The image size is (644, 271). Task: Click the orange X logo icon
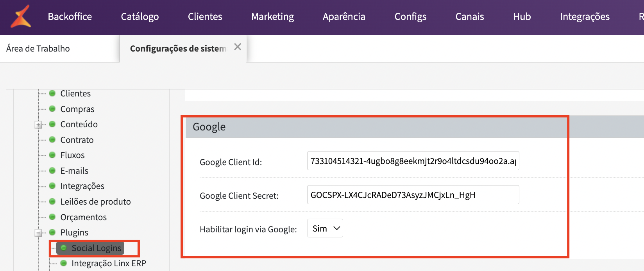(21, 16)
